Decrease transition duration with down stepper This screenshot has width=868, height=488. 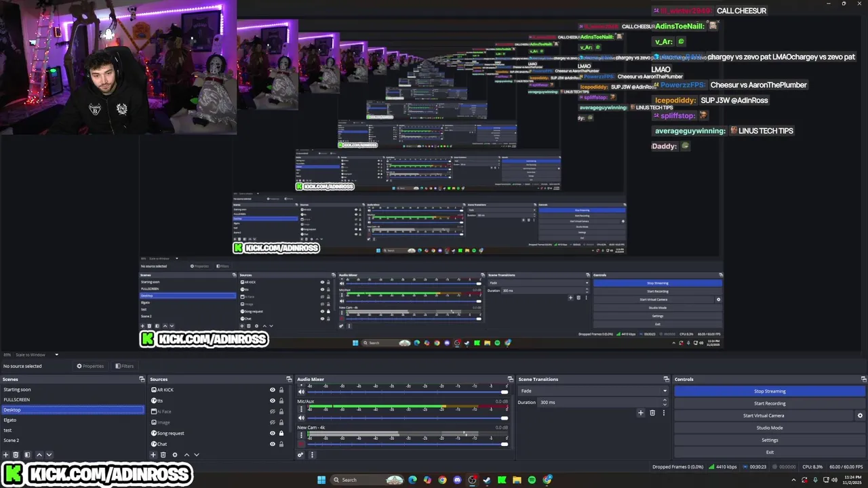665,404
